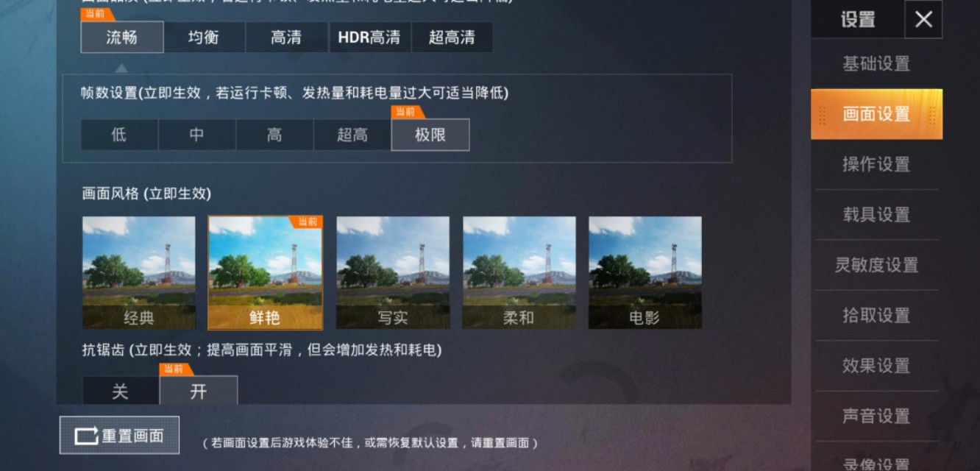The image size is (980, 471).
Task: Set frame rate to 低
Action: click(119, 135)
